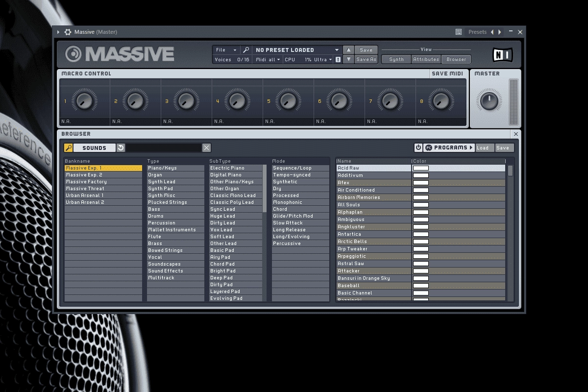The height and width of the screenshot is (392, 588).
Task: Sort presets by Name column
Action: point(373,161)
